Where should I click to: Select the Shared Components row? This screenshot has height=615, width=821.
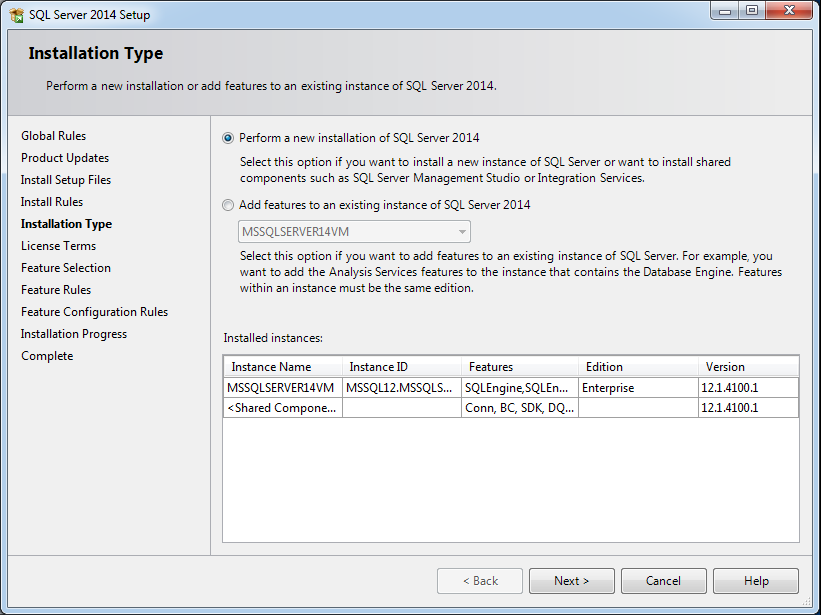[x=283, y=408]
